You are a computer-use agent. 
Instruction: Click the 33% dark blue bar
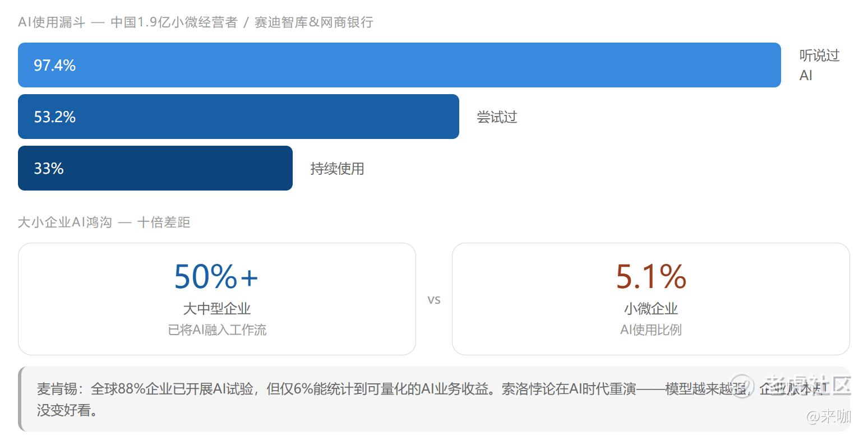155,168
